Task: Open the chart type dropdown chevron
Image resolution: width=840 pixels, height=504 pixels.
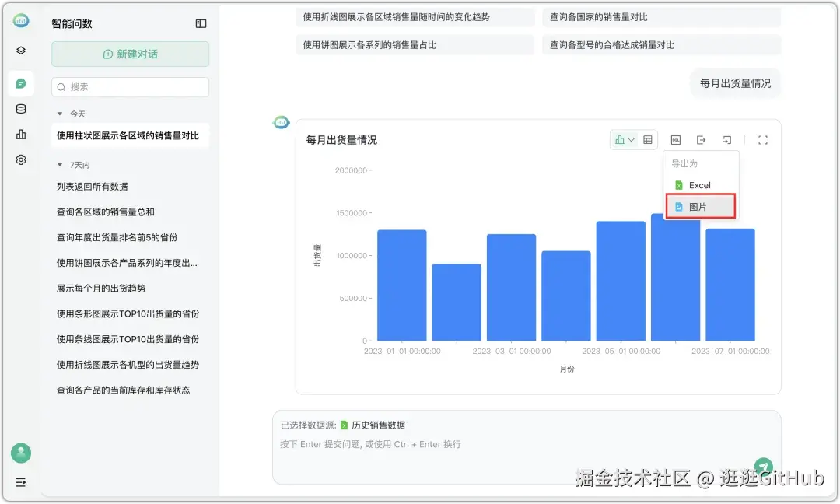Action: pos(631,139)
